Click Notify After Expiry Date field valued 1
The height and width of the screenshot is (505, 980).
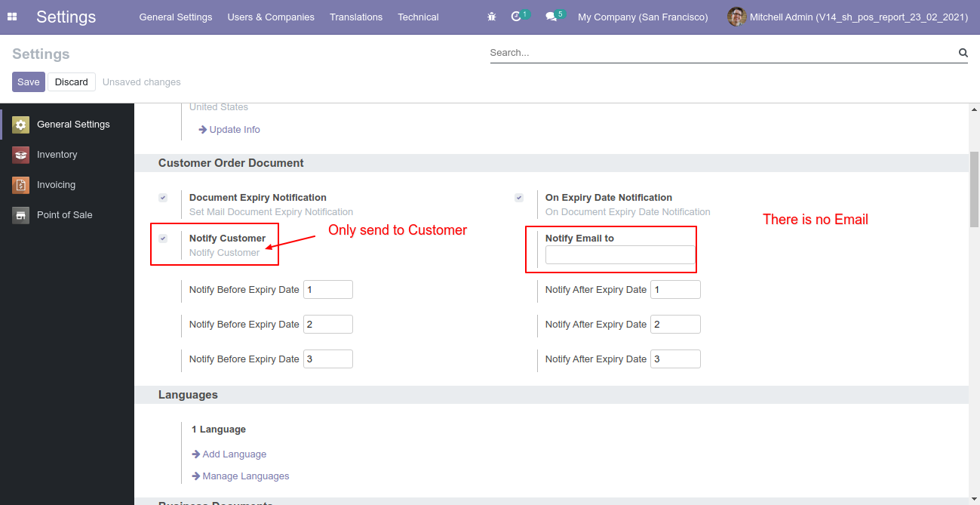(x=675, y=290)
